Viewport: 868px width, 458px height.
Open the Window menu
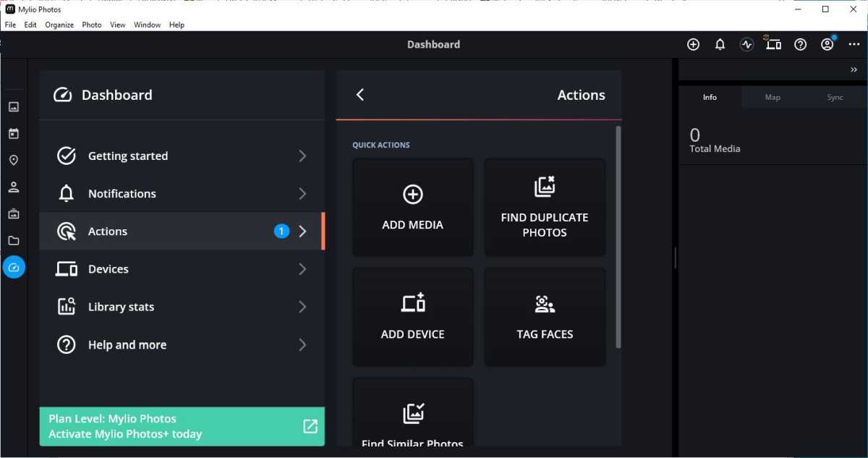148,25
